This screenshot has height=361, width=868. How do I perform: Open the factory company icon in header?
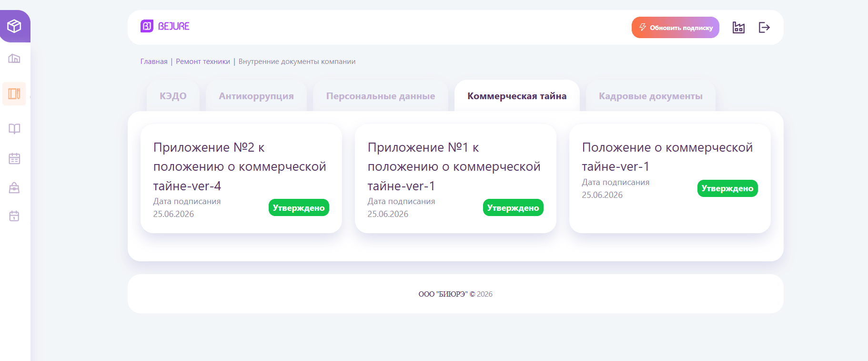click(x=738, y=28)
